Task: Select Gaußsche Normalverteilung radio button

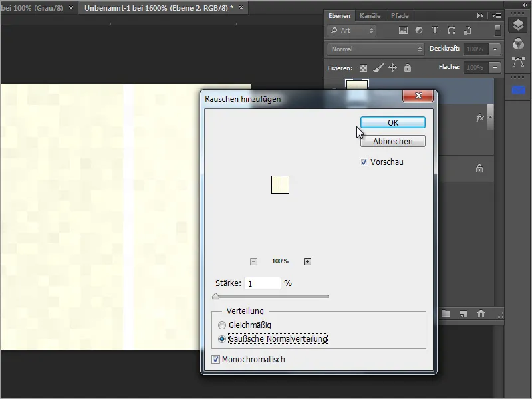Action: pyautogui.click(x=222, y=339)
